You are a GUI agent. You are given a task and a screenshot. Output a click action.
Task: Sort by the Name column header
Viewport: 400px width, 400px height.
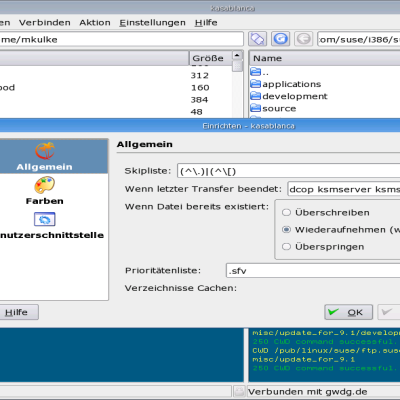click(x=325, y=58)
